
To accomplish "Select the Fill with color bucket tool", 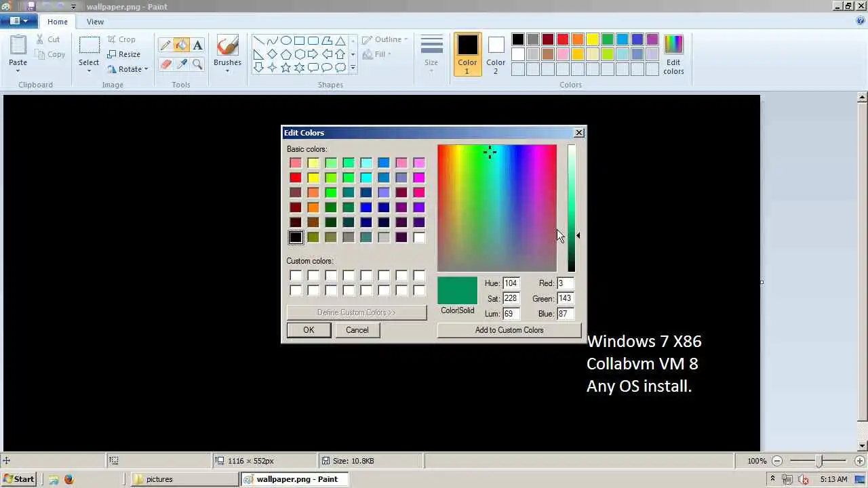I will pyautogui.click(x=181, y=45).
